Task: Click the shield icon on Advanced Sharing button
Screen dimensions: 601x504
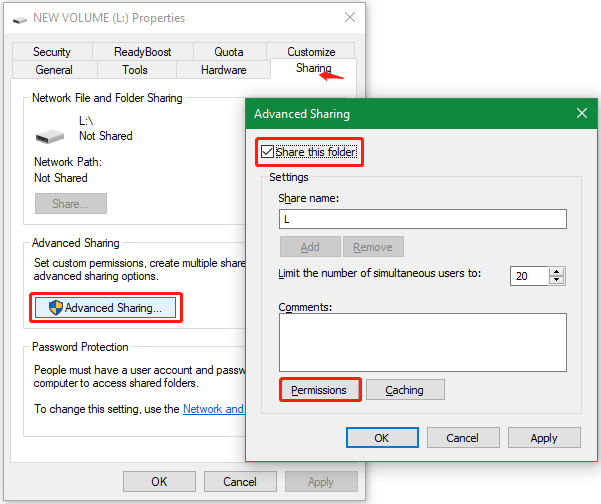Action: [55, 308]
